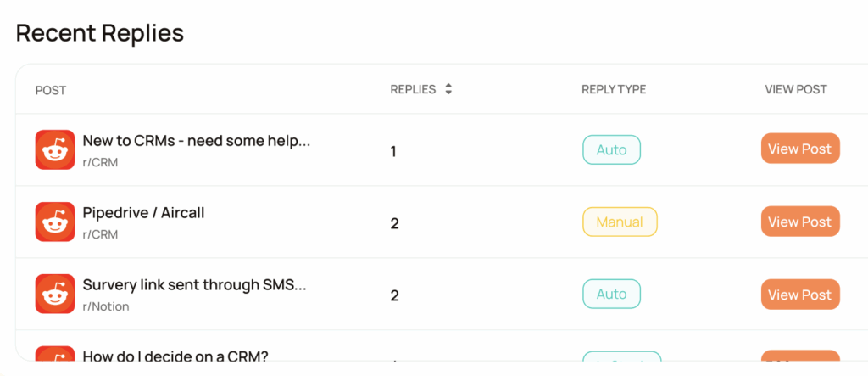The image size is (868, 376).
Task: Open View Post for New to CRMs
Action: pos(800,149)
